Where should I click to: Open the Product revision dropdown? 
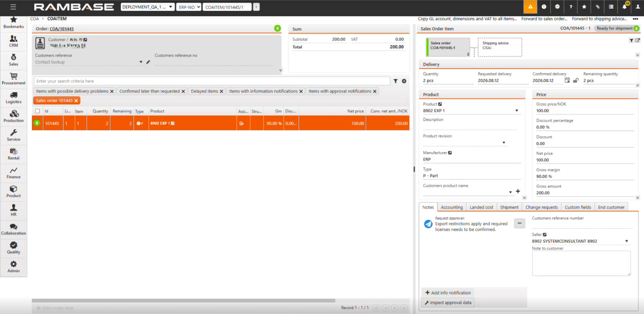pyautogui.click(x=504, y=143)
